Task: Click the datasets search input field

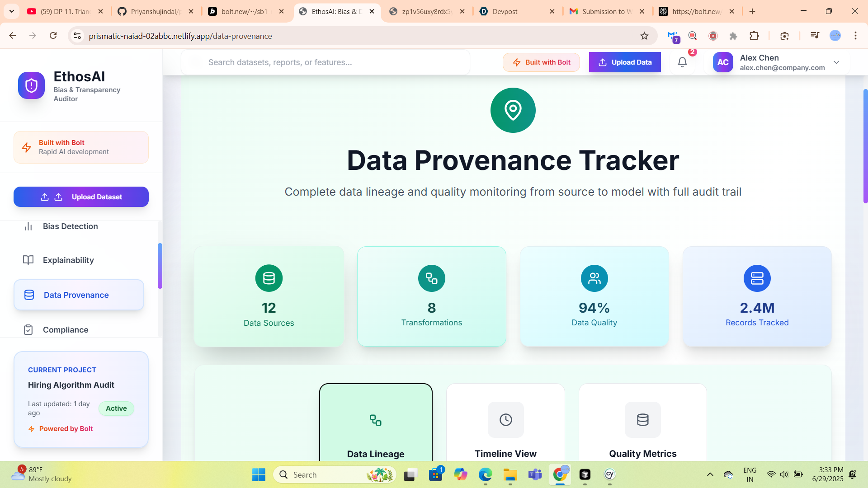Action: tap(325, 62)
